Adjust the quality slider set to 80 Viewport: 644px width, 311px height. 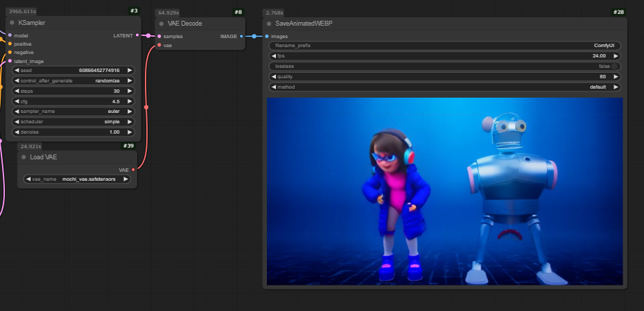click(444, 76)
